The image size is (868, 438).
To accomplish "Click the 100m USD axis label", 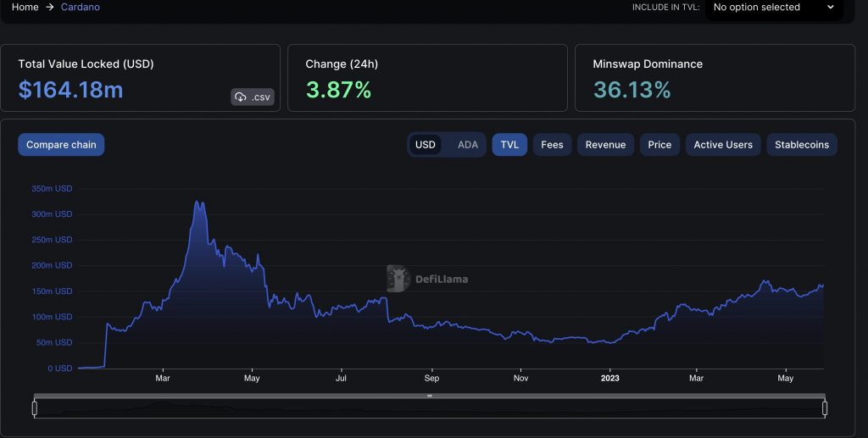I will click(x=52, y=317).
